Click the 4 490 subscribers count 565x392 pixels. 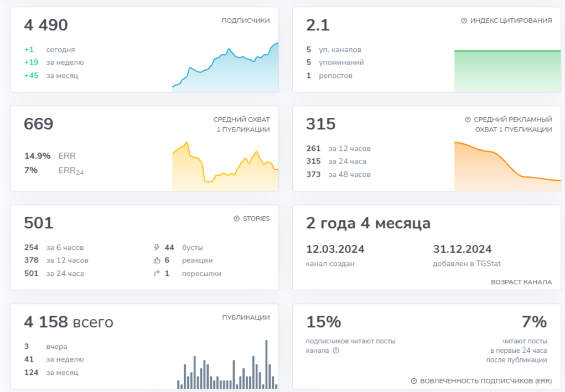pos(46,25)
